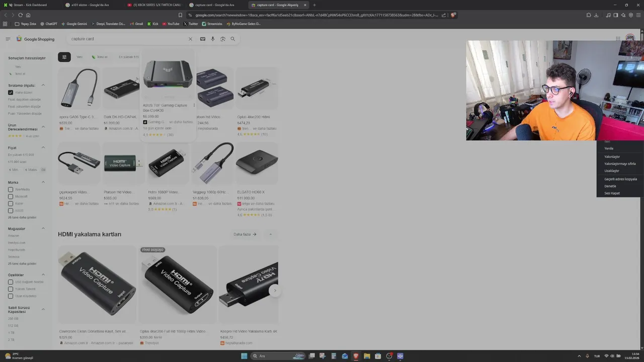Screen dimensions: 644x362
Task: Click '26 tane daha göster' brands link
Action: [22, 217]
